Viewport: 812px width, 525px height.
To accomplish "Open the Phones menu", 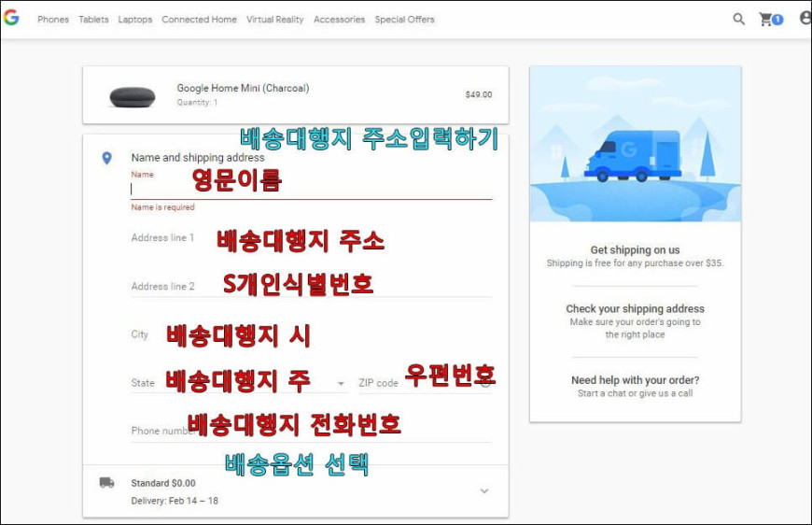I will tap(53, 20).
